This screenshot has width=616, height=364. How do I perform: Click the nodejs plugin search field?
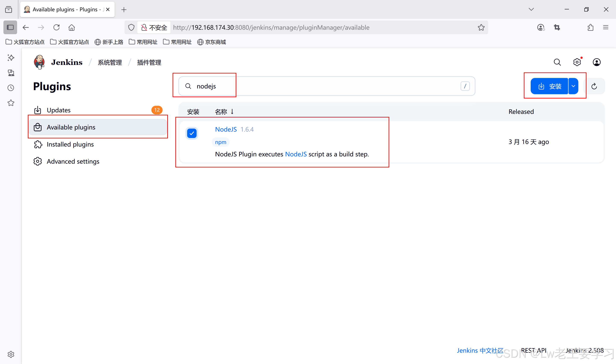pos(319,86)
